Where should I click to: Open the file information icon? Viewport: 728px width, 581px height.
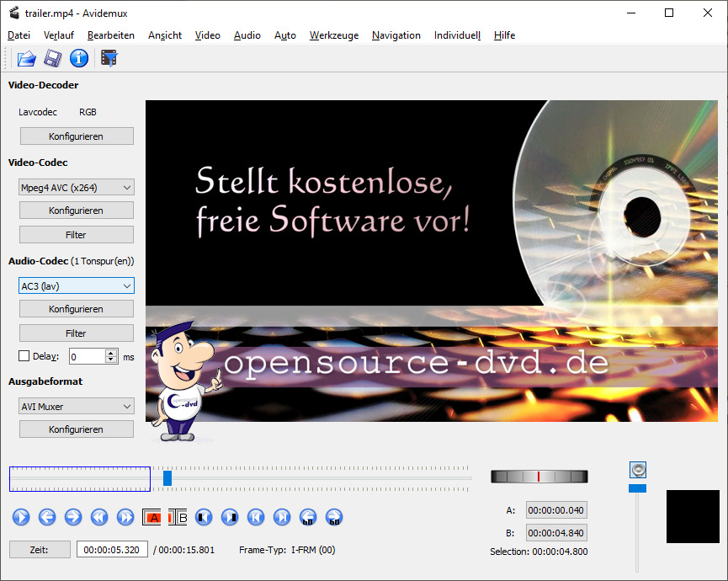[79, 58]
